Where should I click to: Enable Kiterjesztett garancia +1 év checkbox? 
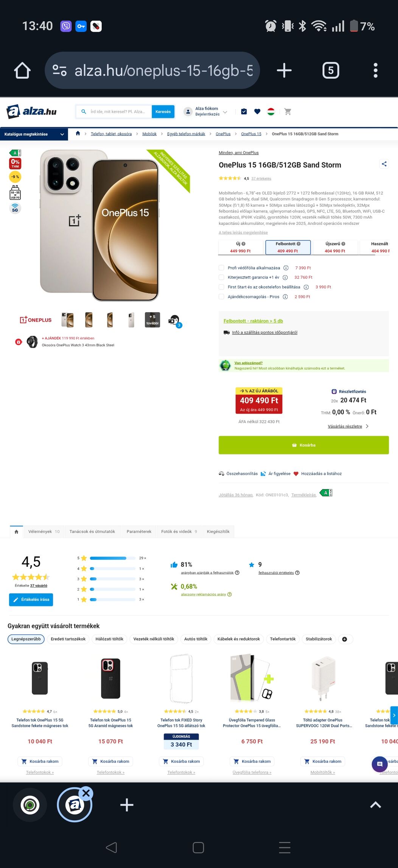(221, 277)
